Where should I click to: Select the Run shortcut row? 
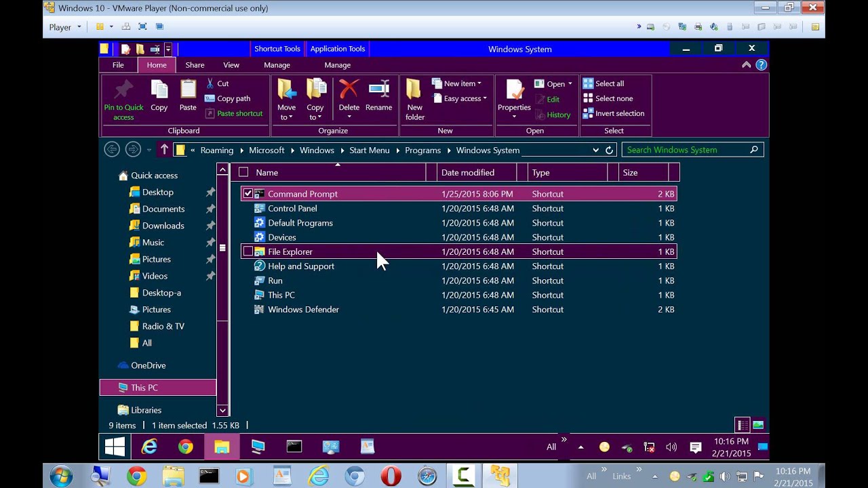(458, 281)
